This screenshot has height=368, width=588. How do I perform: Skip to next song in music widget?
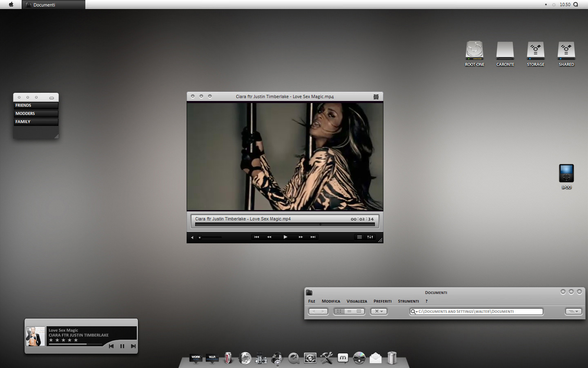pos(133,346)
